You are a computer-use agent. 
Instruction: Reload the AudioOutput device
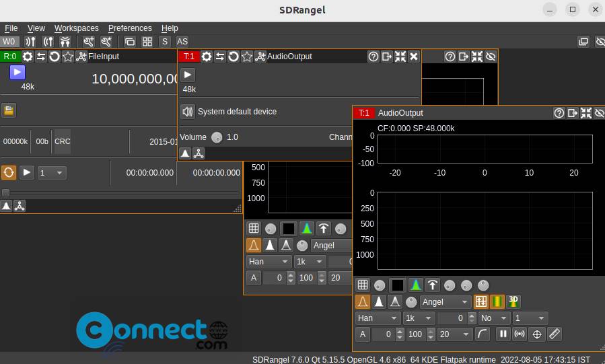[x=234, y=57]
